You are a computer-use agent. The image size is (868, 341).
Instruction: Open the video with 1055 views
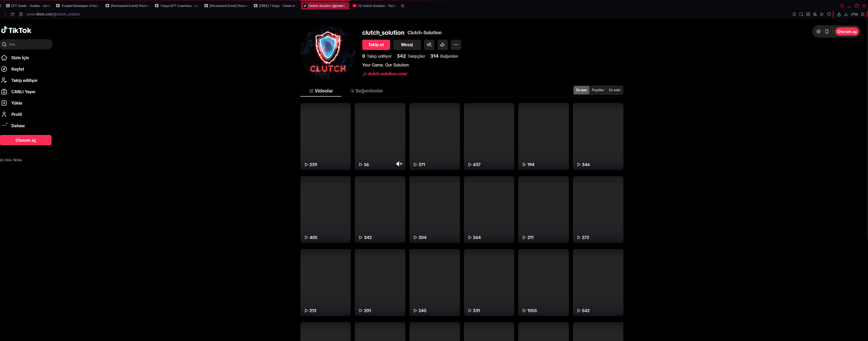point(544,282)
